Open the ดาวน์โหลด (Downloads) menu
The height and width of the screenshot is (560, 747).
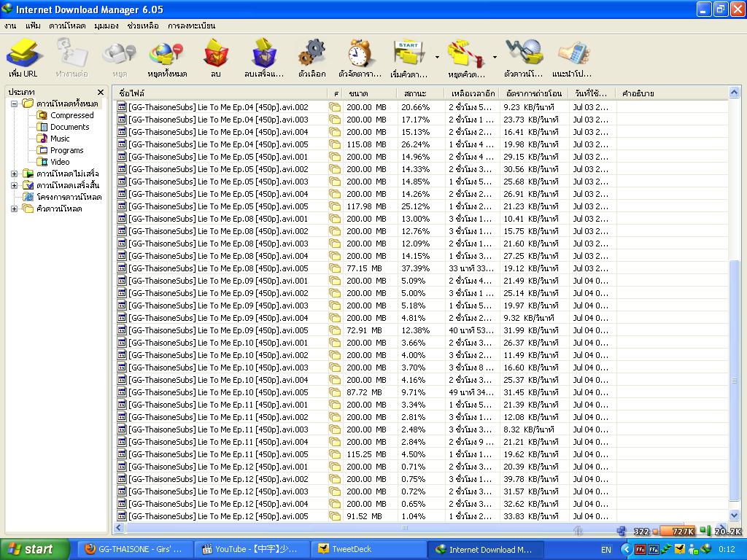67,26
